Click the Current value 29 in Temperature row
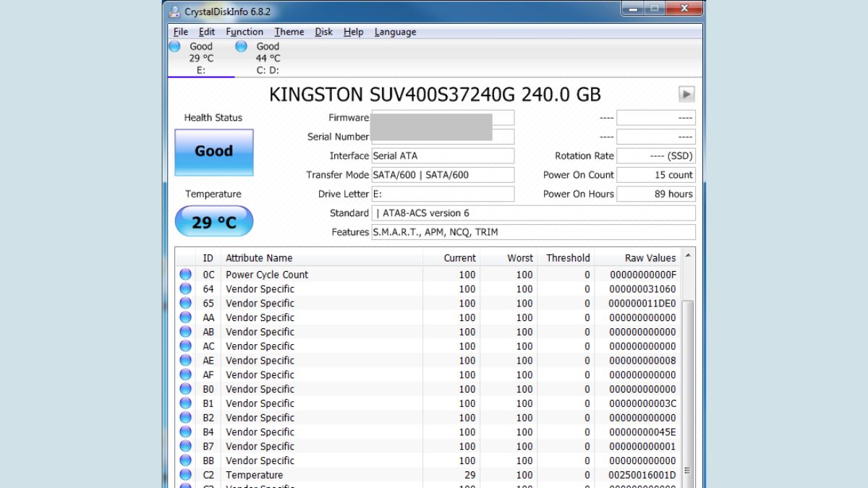Screen dimensions: 868x488 (469, 475)
